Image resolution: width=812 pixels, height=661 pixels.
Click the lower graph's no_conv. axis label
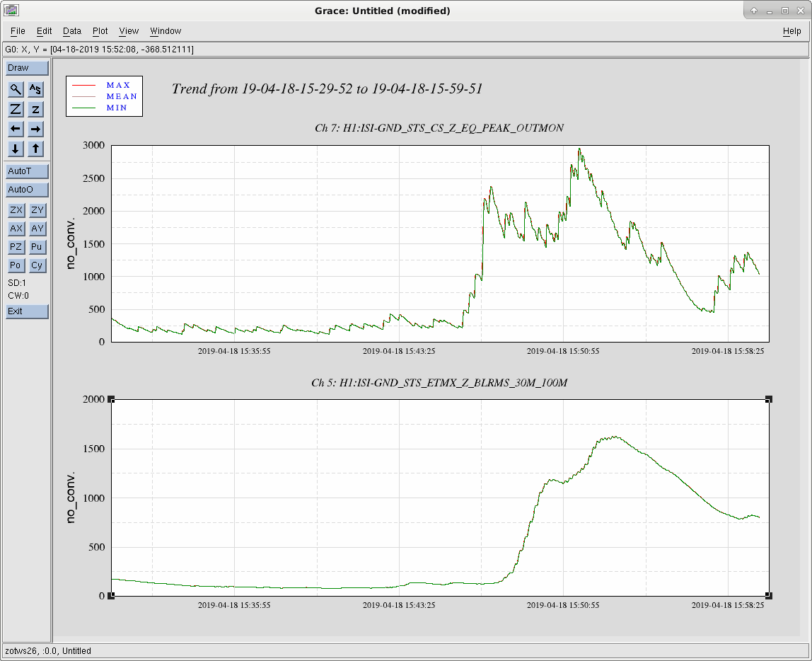click(71, 498)
